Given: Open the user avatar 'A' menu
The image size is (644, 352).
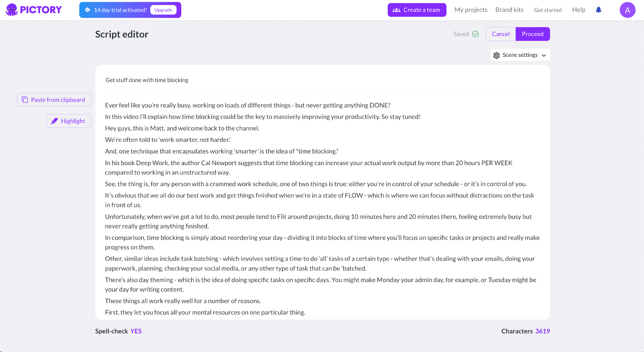Looking at the screenshot, I should (627, 10).
